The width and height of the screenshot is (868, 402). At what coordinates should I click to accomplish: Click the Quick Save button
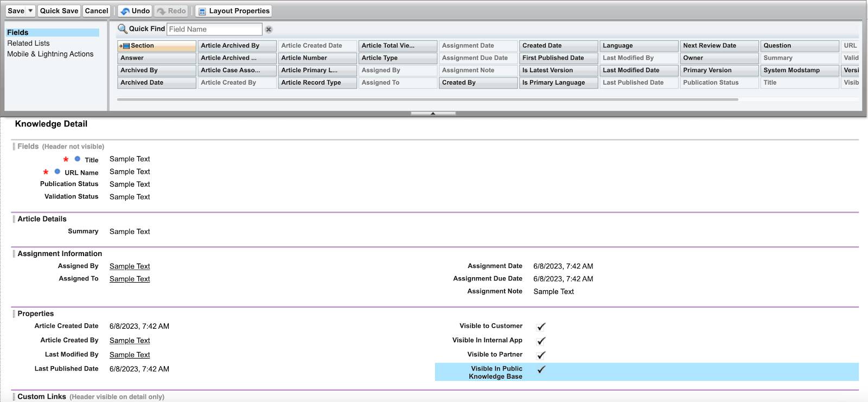pos(59,11)
